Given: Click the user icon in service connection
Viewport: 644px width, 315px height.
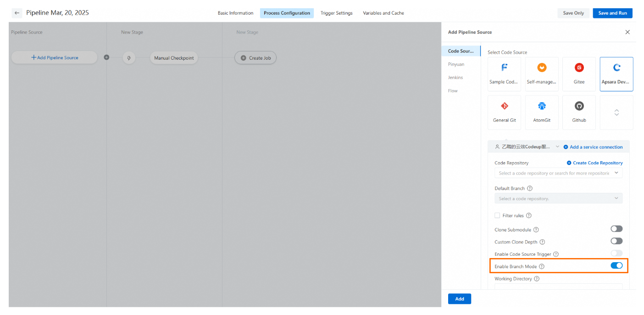Looking at the screenshot, I should pyautogui.click(x=497, y=147).
